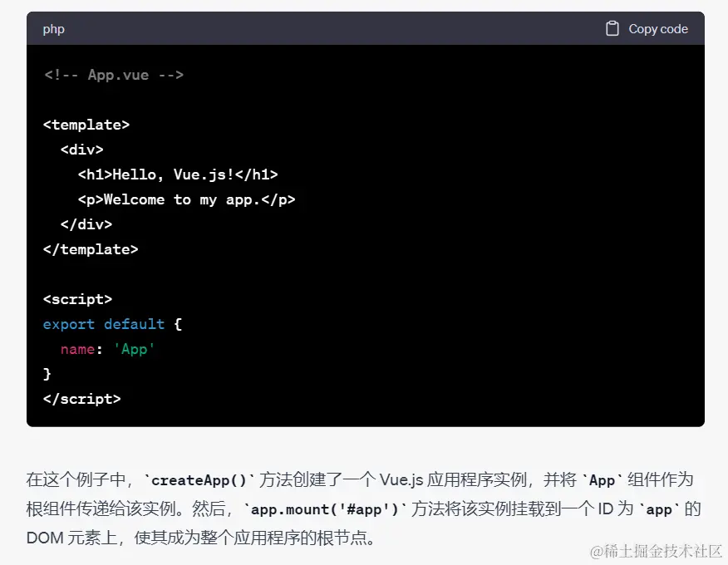Click the text "Vue.js 应用程序实例" in the paragraph
This screenshot has width=728, height=565.
[452, 479]
